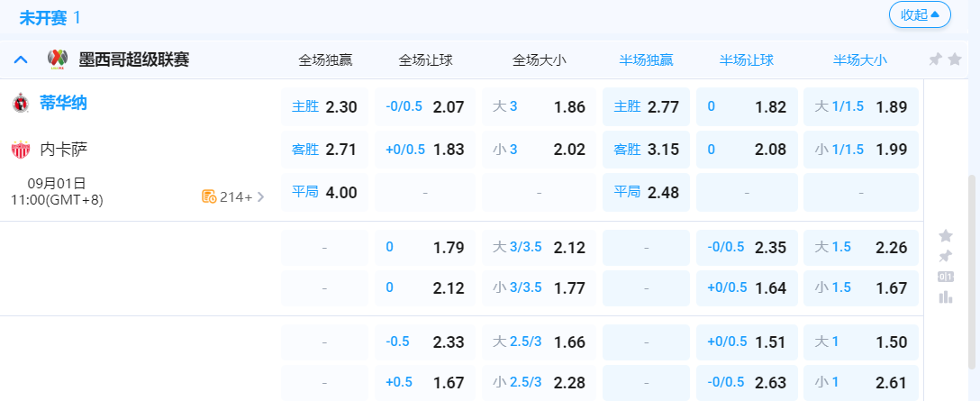This screenshot has width=980, height=401.
Task: Select the 半场独赢 column header
Action: (x=646, y=60)
